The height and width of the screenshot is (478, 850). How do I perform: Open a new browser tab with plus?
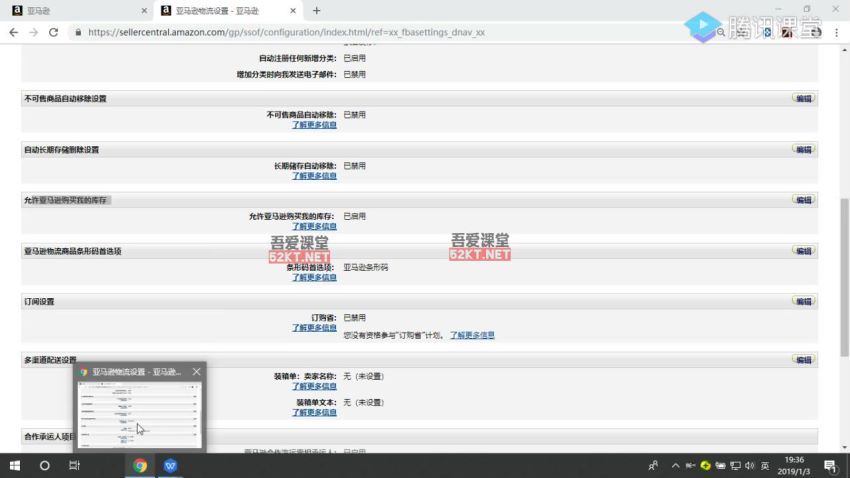coord(317,10)
